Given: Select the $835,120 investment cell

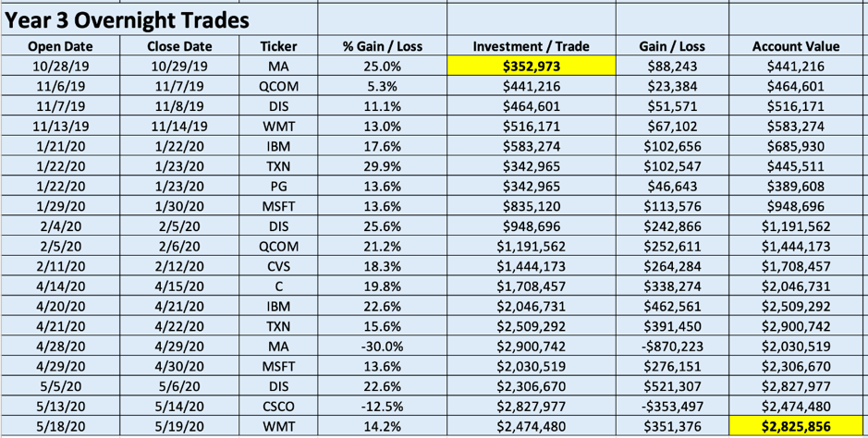Looking at the screenshot, I should (531, 207).
